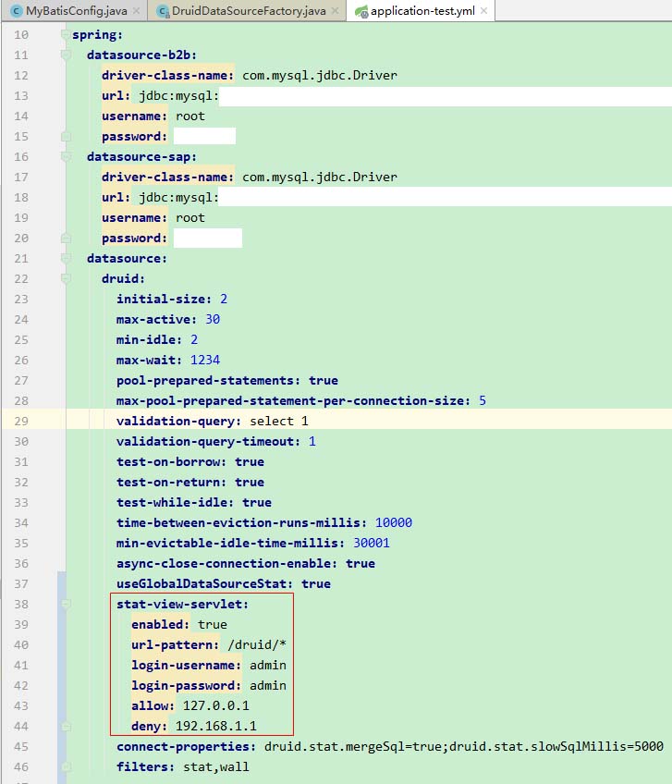This screenshot has width=672, height=784.
Task: Collapse the datasource block on line 21
Action: tap(66, 259)
